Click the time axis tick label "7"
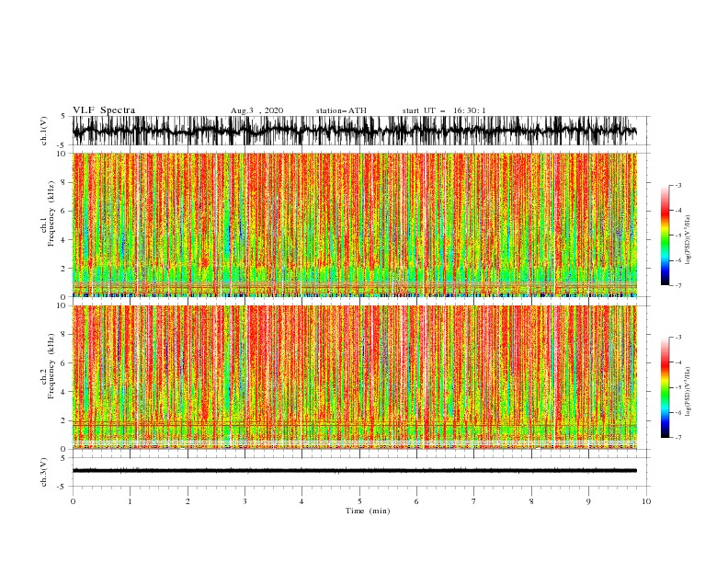This screenshot has height=563, width=728. pos(474,501)
